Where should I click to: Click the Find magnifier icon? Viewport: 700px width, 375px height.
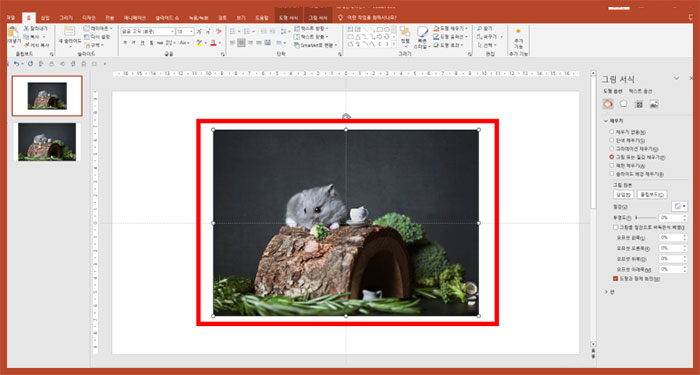479,28
